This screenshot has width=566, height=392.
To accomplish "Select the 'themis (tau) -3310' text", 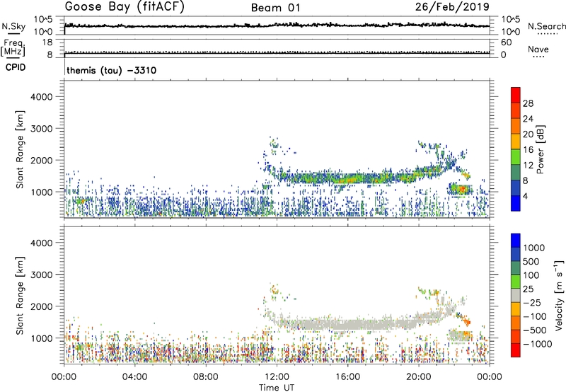I will 112,70.
